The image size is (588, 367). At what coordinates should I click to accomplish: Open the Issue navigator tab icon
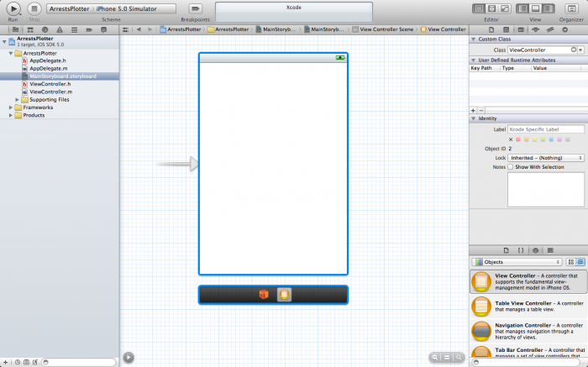(60, 29)
